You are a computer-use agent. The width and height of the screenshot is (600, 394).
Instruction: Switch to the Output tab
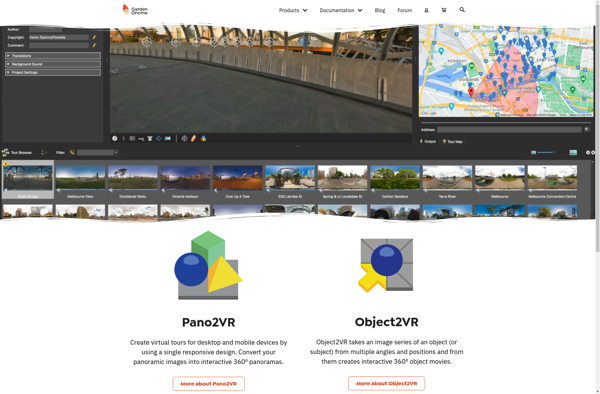pyautogui.click(x=428, y=142)
